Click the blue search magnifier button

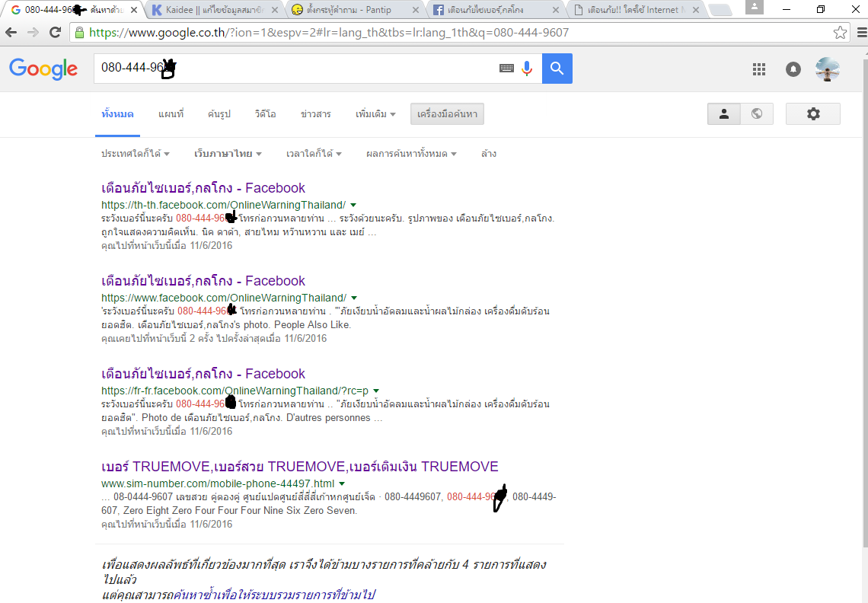[x=557, y=69]
